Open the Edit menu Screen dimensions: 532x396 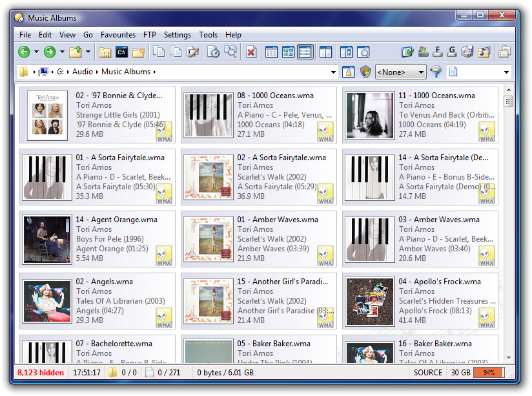(x=45, y=35)
